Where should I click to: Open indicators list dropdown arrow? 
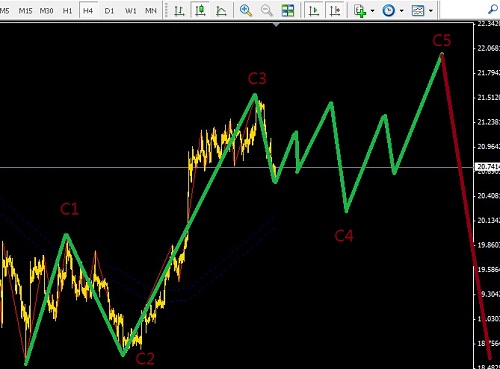click(372, 11)
